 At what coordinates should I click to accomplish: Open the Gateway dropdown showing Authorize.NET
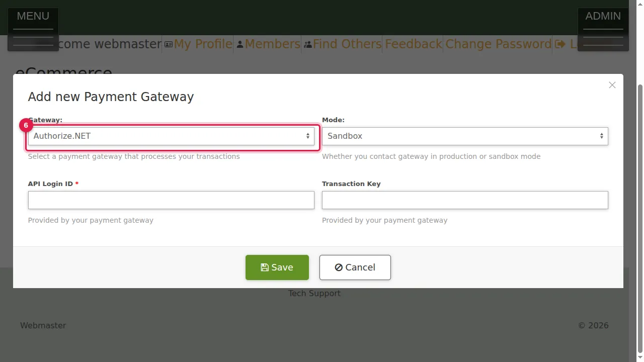(171, 136)
